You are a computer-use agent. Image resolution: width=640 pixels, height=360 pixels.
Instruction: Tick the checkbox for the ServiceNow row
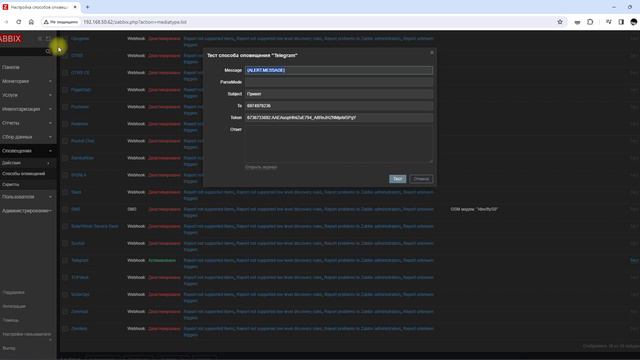pos(65,158)
